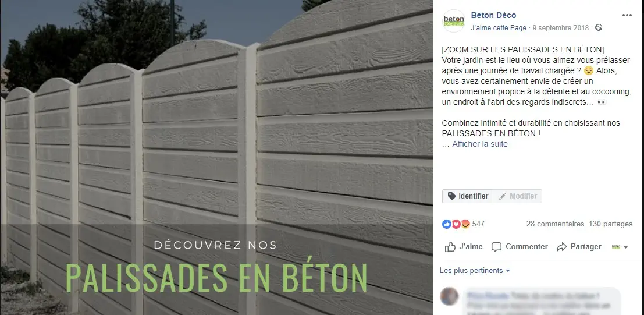Click the Modifier edit button
This screenshot has height=315, width=644.
tap(518, 196)
